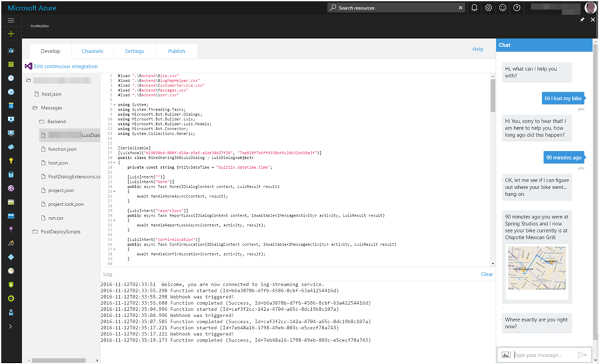Open the Publish tab
599x364 pixels.
tap(176, 51)
